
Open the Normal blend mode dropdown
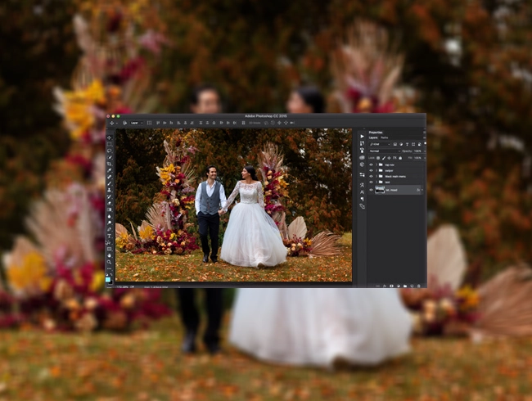[x=385, y=151]
